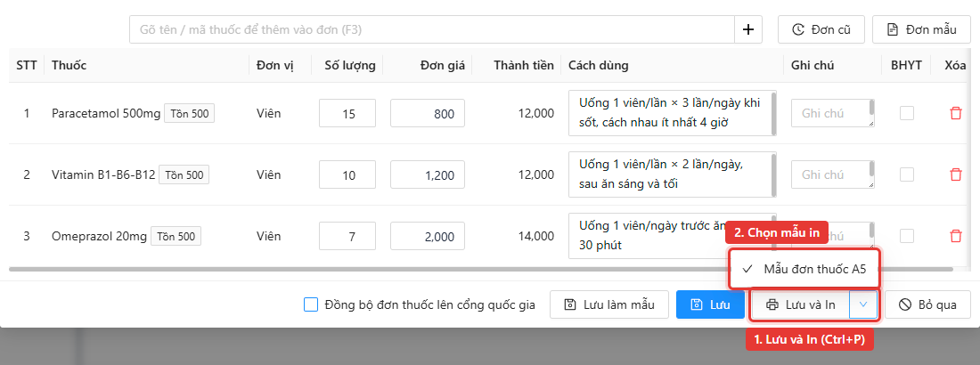Click the Tồn 500 tag beside Paracetamol
Image resolution: width=980 pixels, height=365 pixels.
190,113
